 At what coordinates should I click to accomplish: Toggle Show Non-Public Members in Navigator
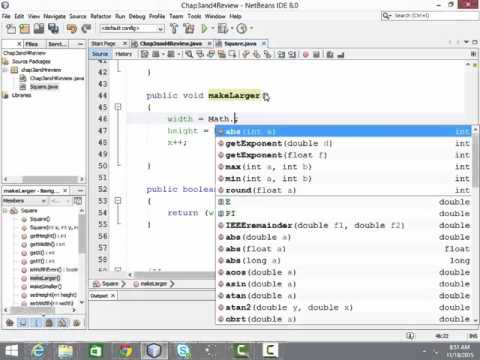(x=49, y=323)
